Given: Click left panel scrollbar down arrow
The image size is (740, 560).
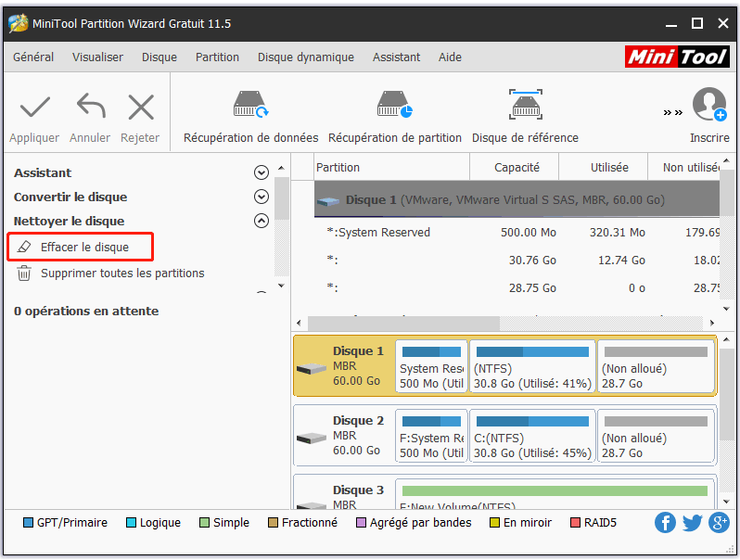Looking at the screenshot, I should (x=281, y=286).
